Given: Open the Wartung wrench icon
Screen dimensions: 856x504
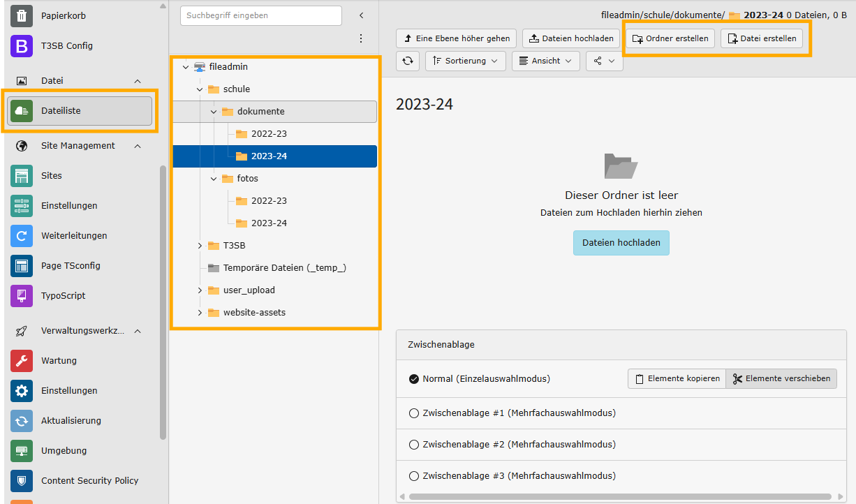Looking at the screenshot, I should pyautogui.click(x=22, y=361).
